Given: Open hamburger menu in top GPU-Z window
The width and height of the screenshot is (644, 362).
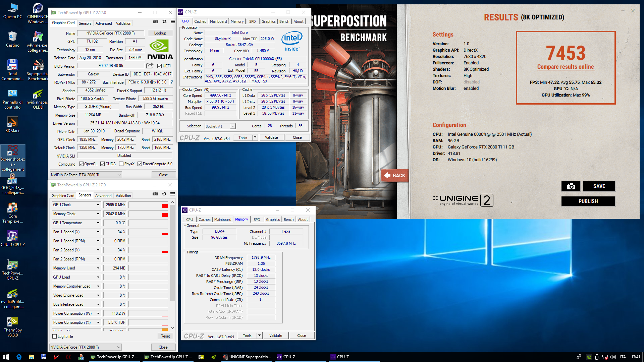Looking at the screenshot, I should point(173,21).
